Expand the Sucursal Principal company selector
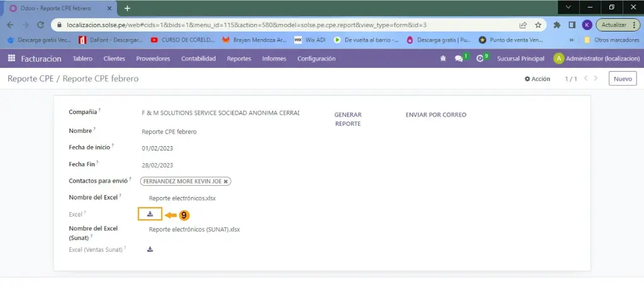 pyautogui.click(x=520, y=59)
